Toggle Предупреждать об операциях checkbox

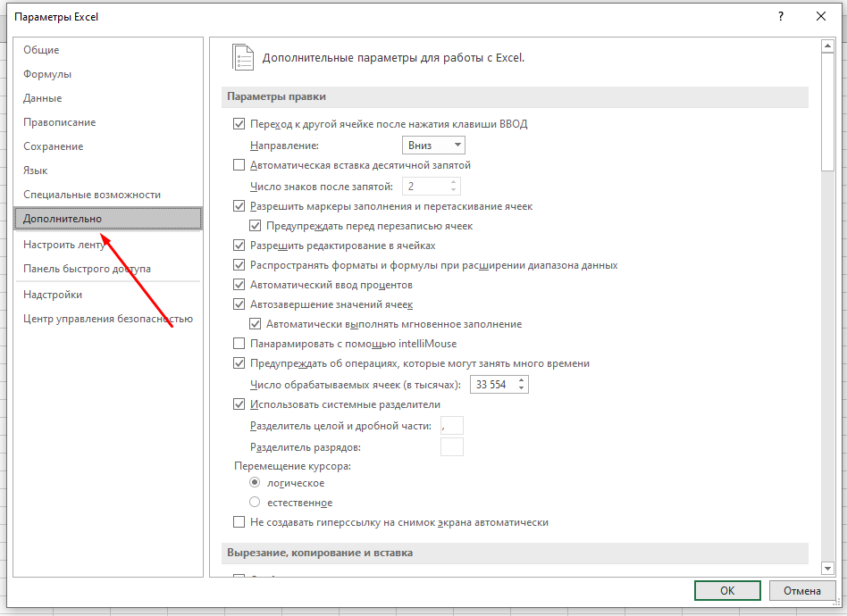point(239,362)
